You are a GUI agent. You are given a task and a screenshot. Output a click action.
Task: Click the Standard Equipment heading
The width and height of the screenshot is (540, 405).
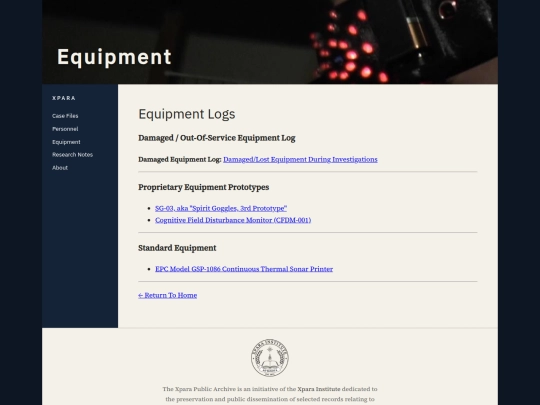pos(177,248)
